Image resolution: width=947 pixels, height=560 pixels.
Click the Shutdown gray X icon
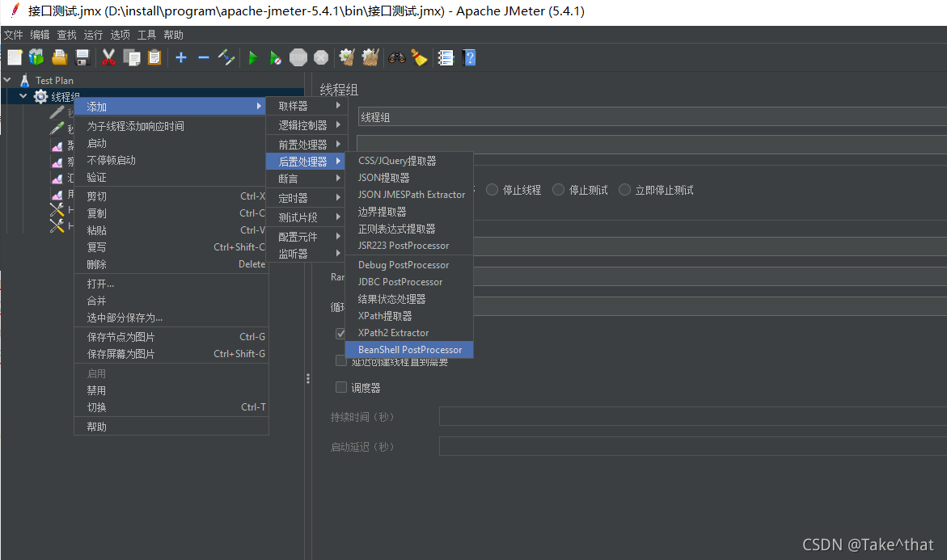[321, 58]
